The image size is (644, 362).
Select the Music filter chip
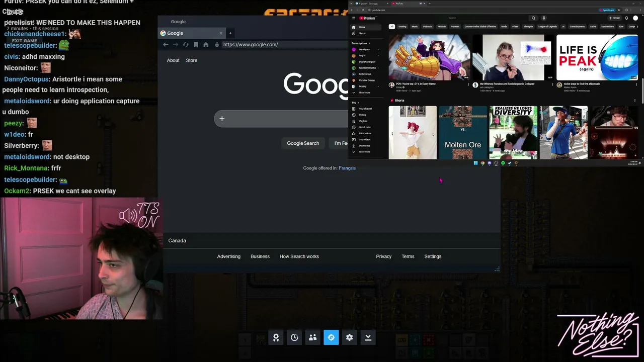[415, 27]
